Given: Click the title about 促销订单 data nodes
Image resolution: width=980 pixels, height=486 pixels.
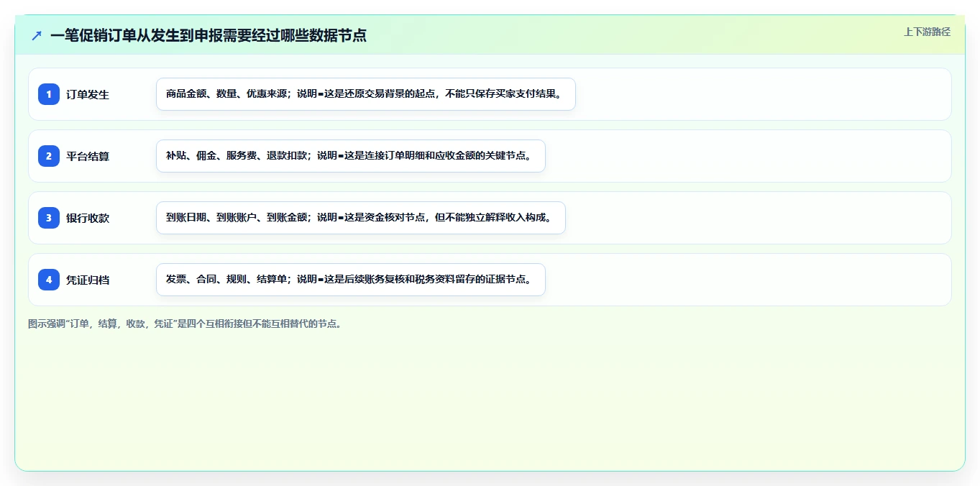Looking at the screenshot, I should pyautogui.click(x=209, y=35).
